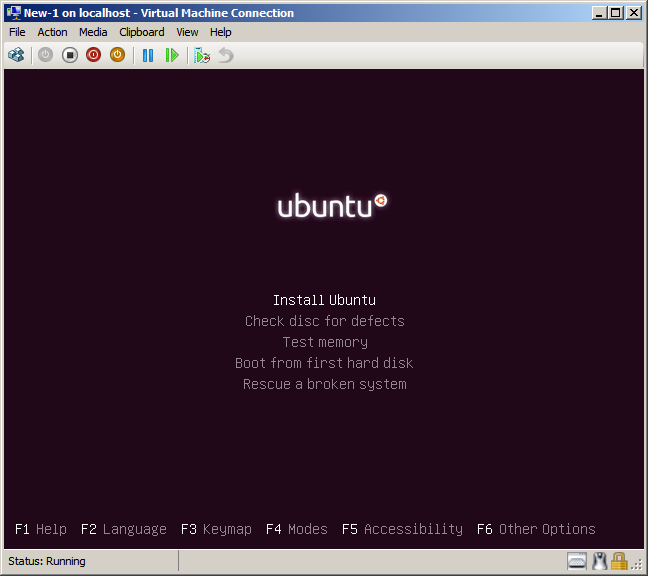Open the Clipboard menu
This screenshot has height=576, width=648.
pos(142,32)
